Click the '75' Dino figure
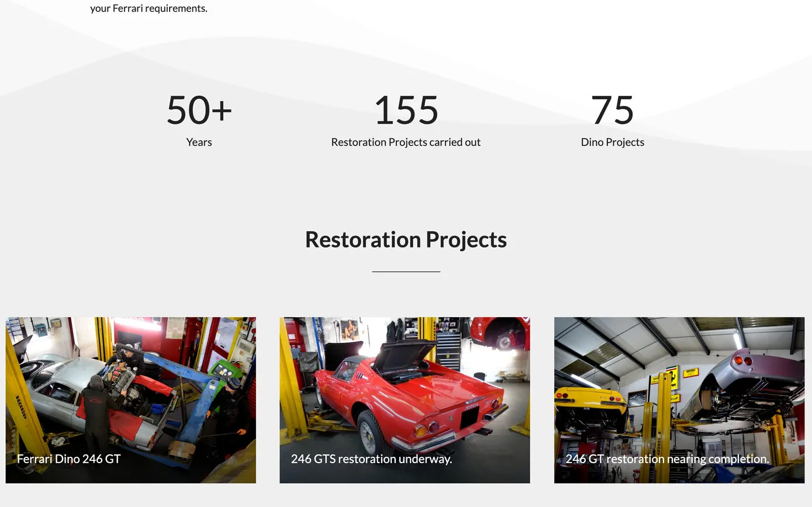Image resolution: width=812 pixels, height=507 pixels. [613, 110]
